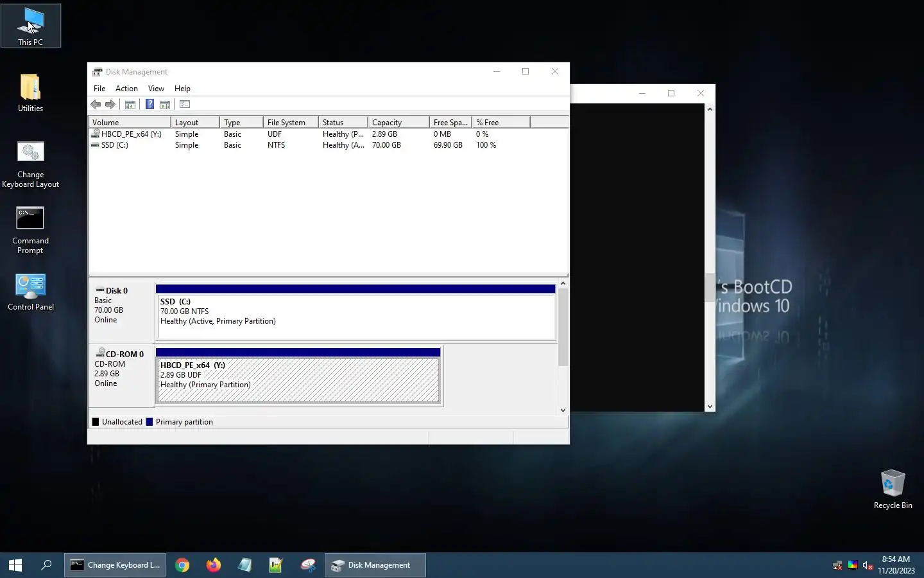Launch Change Keyboard Layout desktop shortcut

tap(30, 164)
